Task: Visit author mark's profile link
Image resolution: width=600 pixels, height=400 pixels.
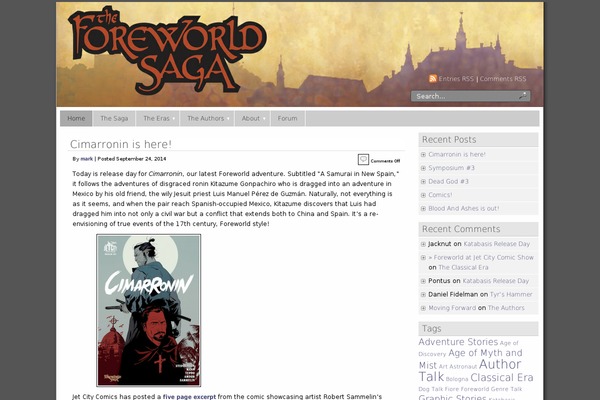Action: click(86, 158)
